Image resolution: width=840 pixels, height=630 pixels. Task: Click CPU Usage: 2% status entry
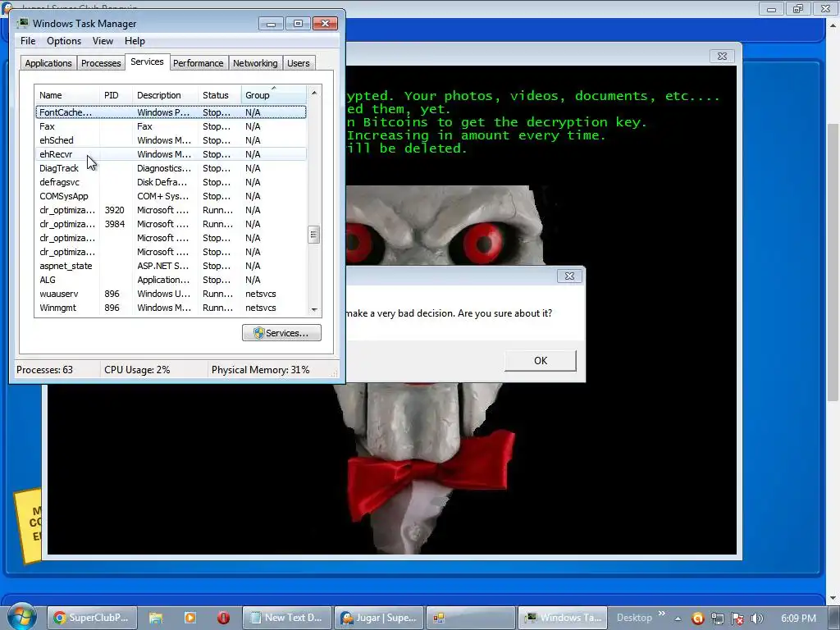[137, 370]
